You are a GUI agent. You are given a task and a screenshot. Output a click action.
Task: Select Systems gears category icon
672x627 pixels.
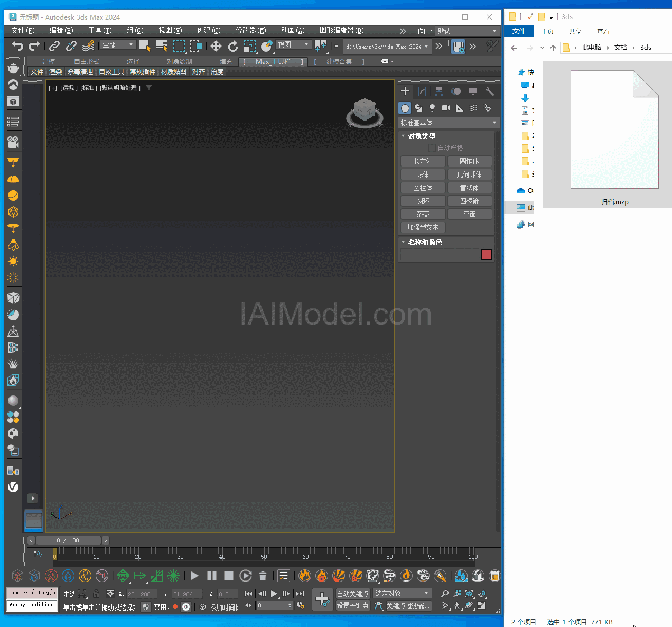coord(487,108)
